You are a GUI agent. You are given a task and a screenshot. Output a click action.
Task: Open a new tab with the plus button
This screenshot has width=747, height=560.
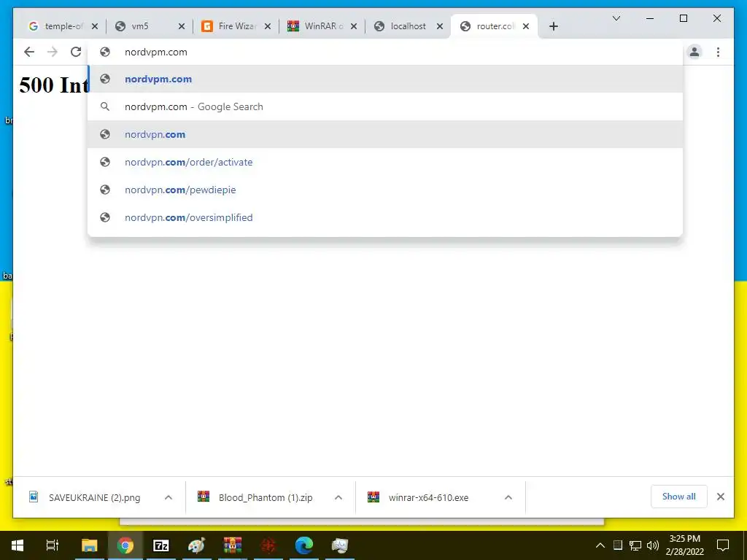(x=553, y=26)
